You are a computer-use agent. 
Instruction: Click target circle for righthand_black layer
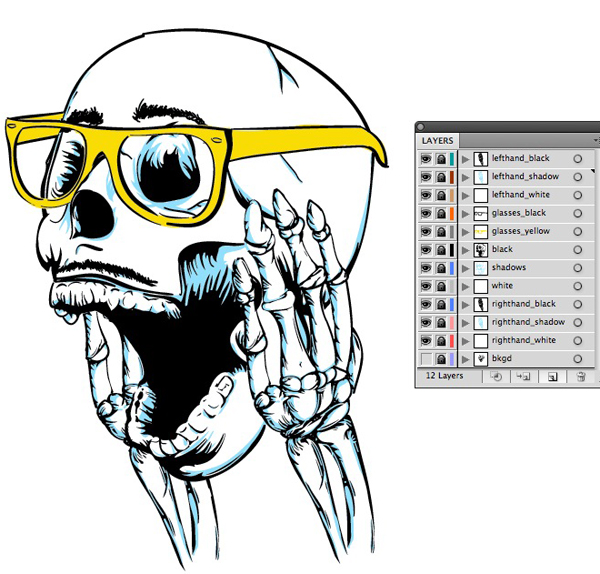578,304
